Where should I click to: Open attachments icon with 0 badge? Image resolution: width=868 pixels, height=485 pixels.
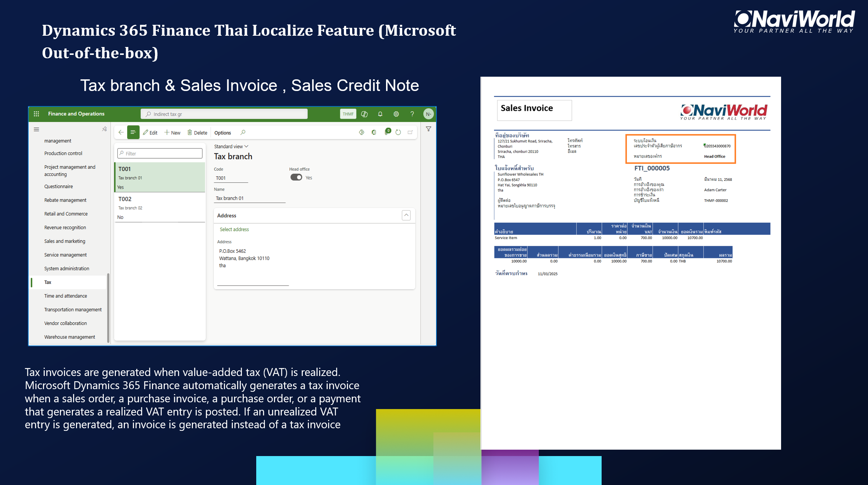point(387,132)
